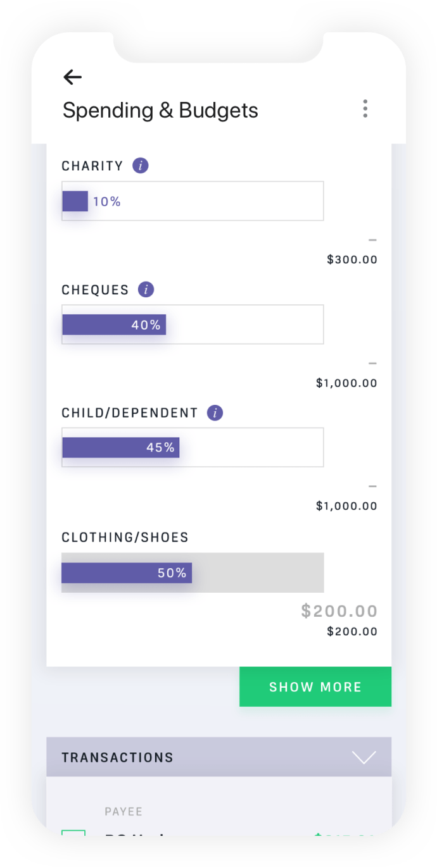Select the dash above Child/Dependent's $1,000.00
The width and height of the screenshot is (437, 868).
tap(372, 487)
